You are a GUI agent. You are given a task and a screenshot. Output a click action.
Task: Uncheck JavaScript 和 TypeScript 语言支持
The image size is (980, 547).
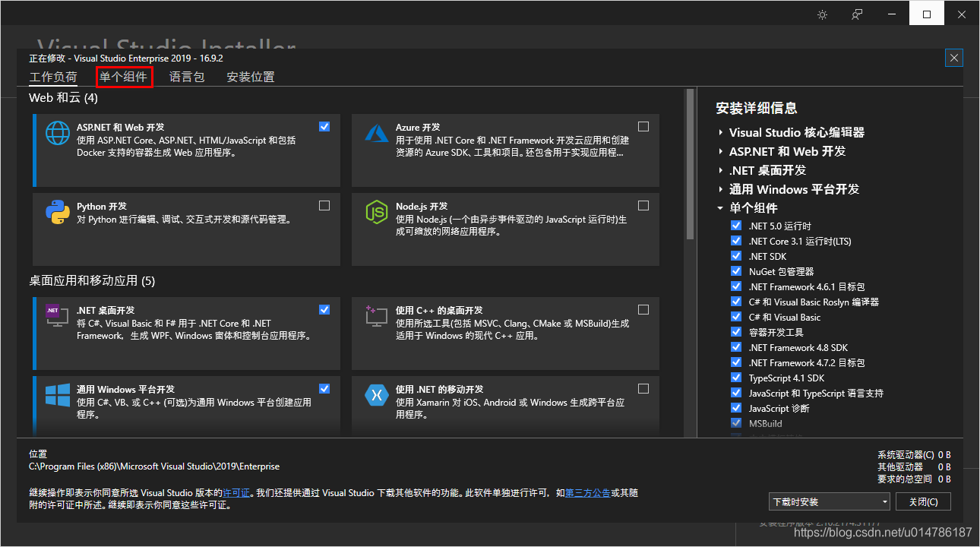click(x=735, y=393)
